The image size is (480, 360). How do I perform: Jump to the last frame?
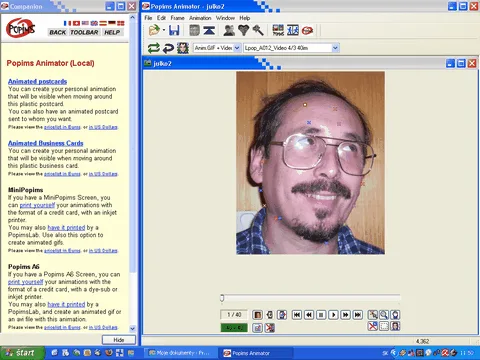click(358, 315)
